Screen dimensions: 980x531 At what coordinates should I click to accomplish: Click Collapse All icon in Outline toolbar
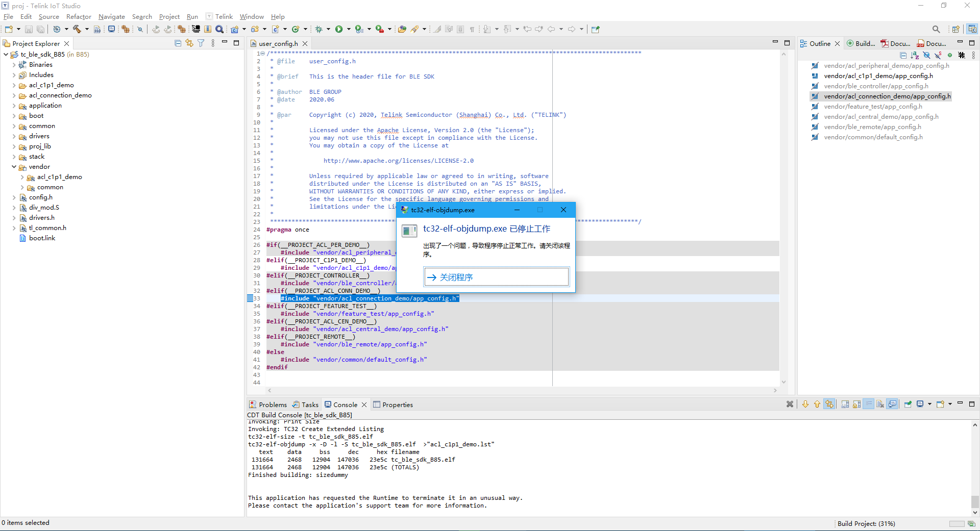click(903, 55)
